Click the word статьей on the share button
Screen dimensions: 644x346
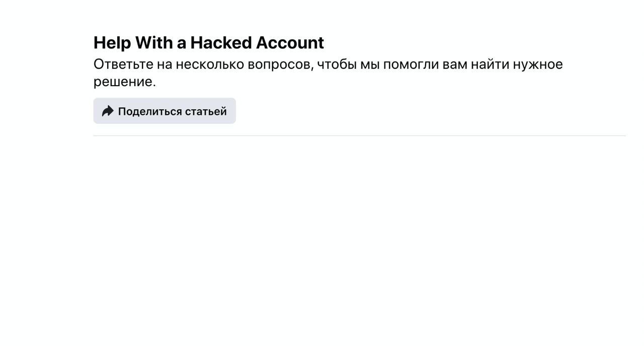[206, 111]
